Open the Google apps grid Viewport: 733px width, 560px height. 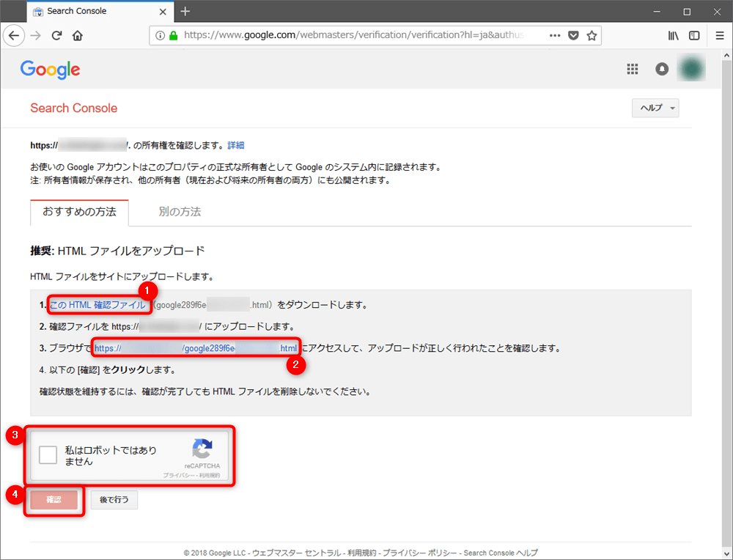click(x=633, y=69)
